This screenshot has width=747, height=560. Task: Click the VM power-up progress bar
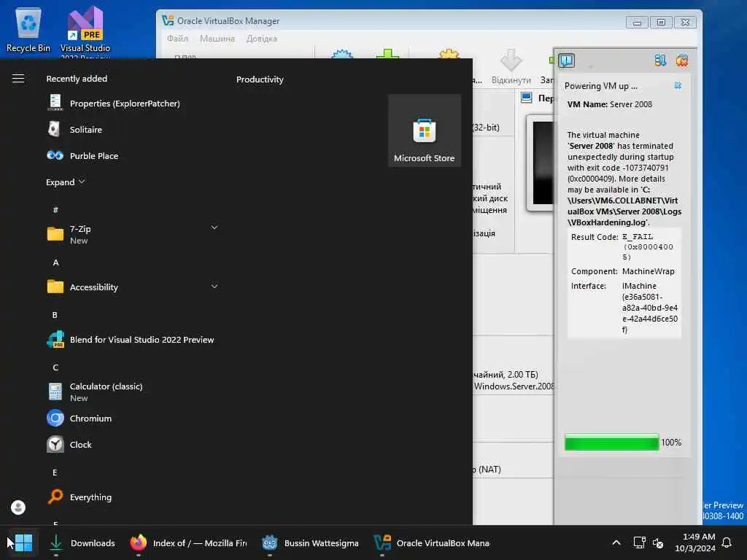(612, 443)
